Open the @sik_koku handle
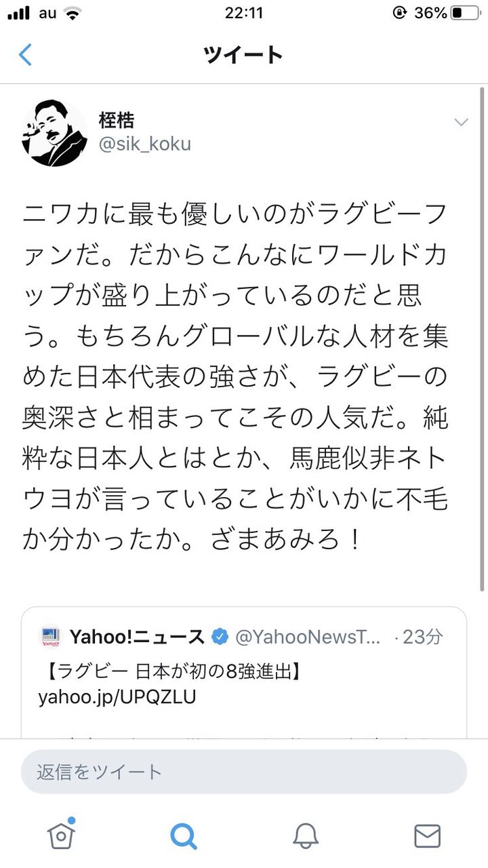 [145, 144]
